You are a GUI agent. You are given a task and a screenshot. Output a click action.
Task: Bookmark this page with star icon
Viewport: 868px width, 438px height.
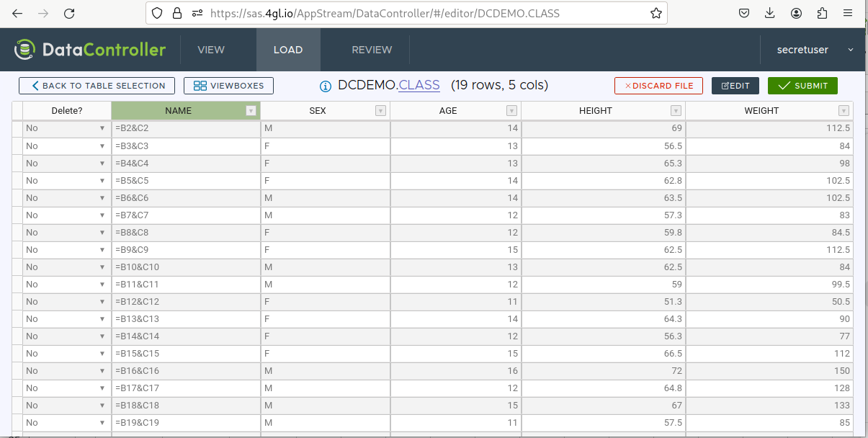click(x=656, y=14)
